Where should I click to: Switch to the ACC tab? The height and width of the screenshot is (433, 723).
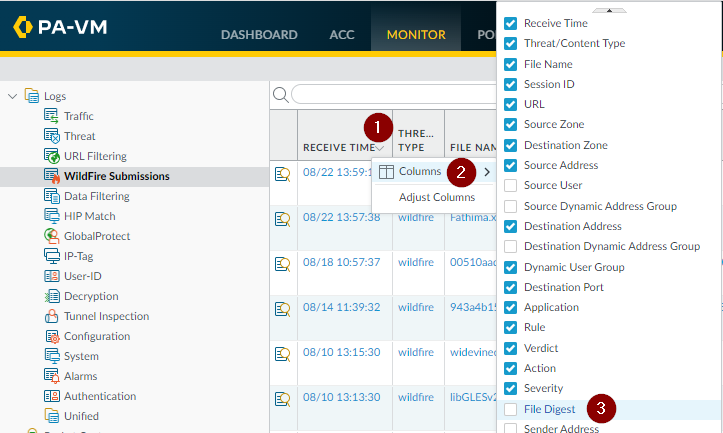pyautogui.click(x=342, y=35)
